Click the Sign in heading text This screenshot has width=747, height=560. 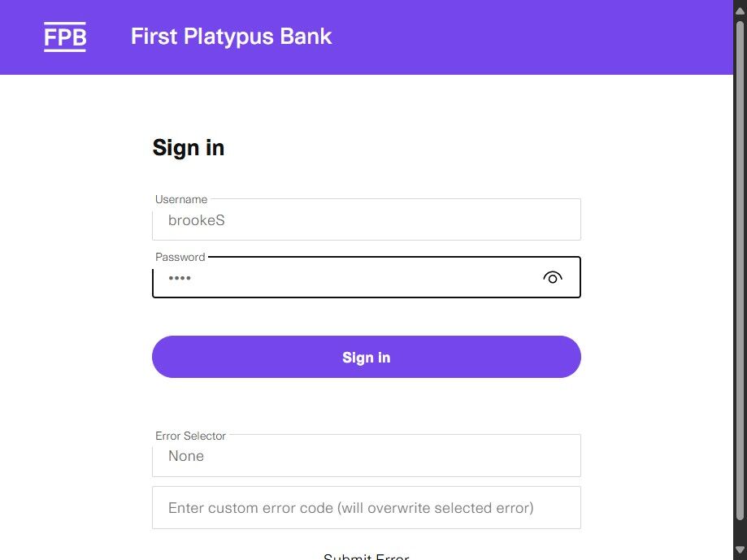click(x=189, y=148)
